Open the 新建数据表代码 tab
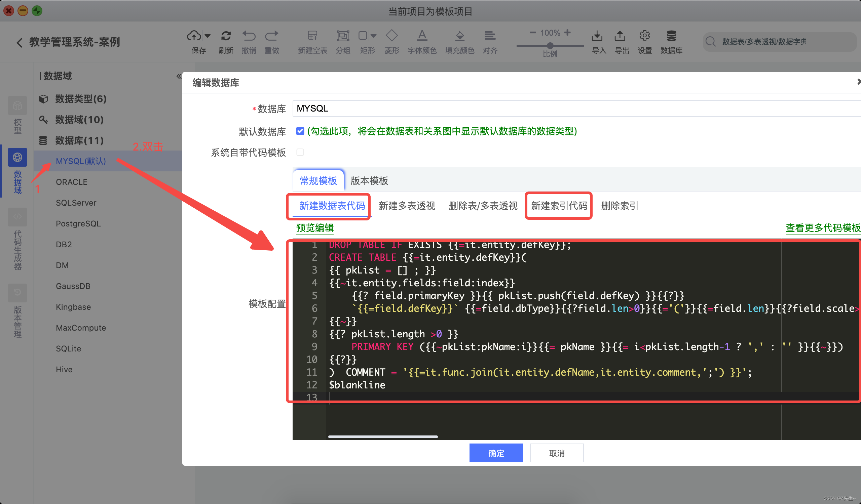The width and height of the screenshot is (861, 504). pos(332,206)
